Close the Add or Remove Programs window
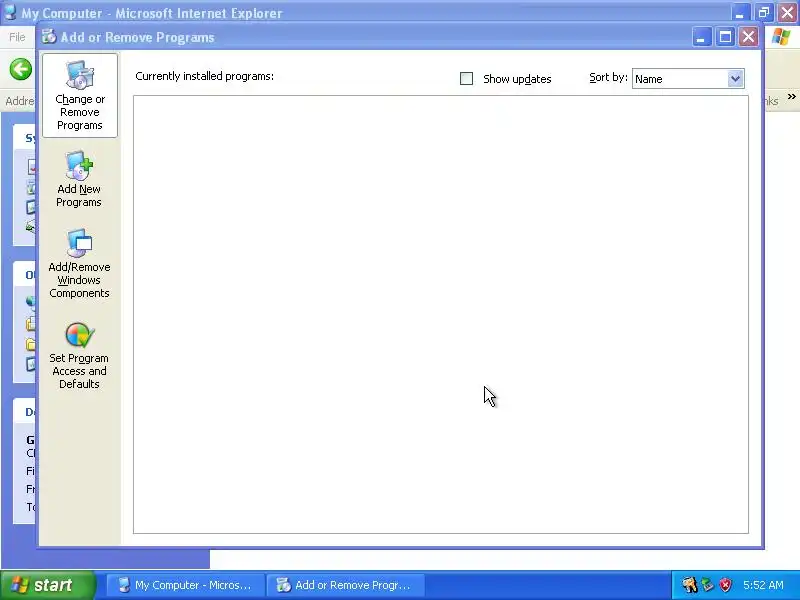The height and width of the screenshot is (600, 800). coord(748,37)
